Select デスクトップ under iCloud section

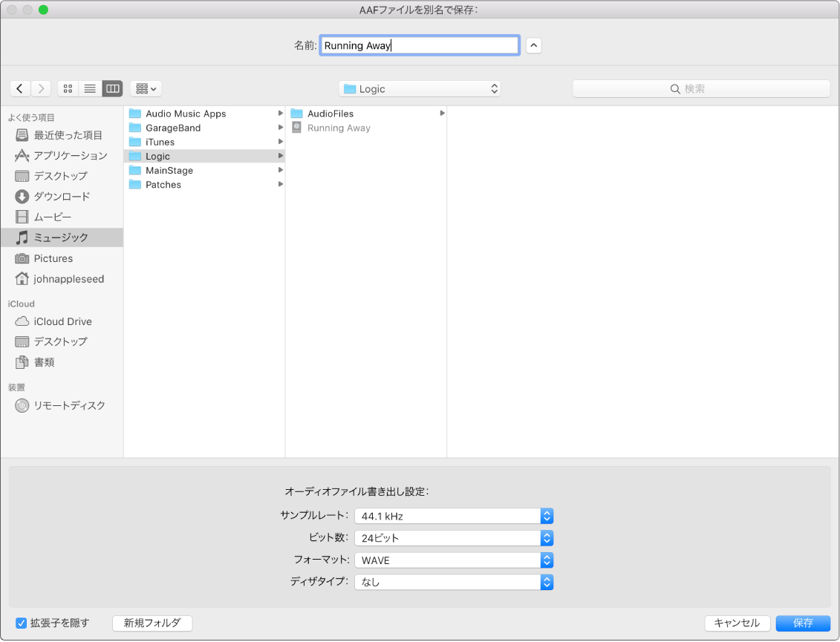coord(62,341)
